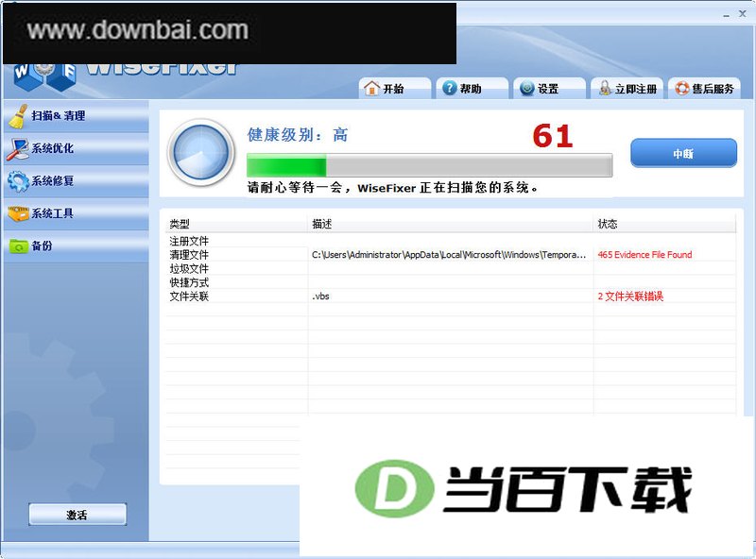Screen dimensions: 756x559
Task: Select 系统优化 in the sidebar
Action: [77, 148]
